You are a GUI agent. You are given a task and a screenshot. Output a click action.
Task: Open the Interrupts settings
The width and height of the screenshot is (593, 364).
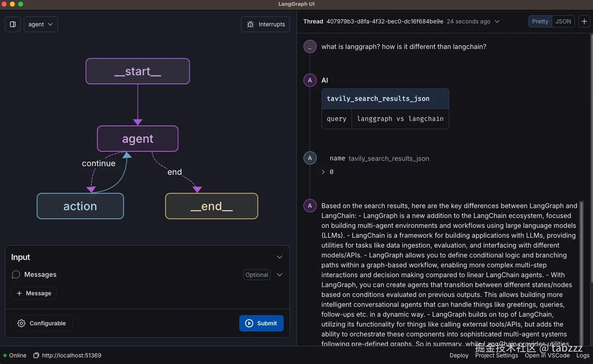click(x=265, y=24)
